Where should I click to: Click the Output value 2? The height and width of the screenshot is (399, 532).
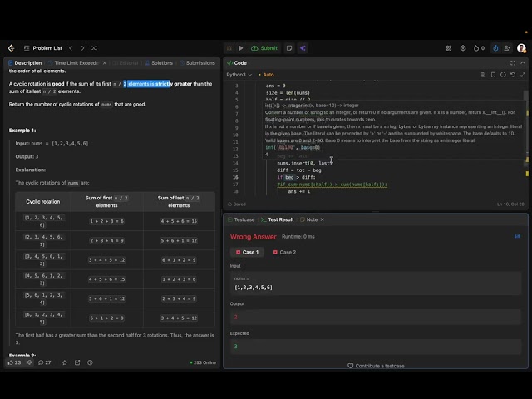[x=235, y=317]
